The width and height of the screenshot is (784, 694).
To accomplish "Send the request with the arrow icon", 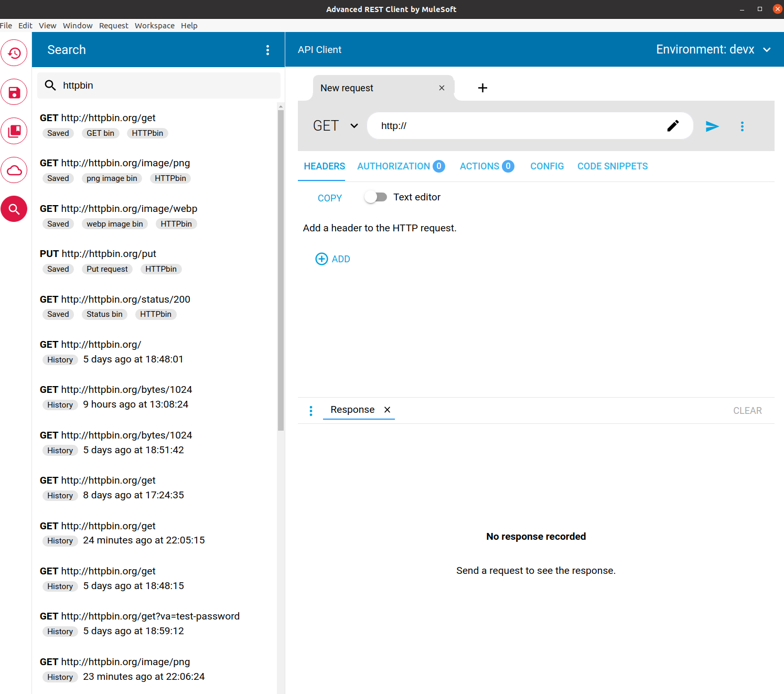I will [712, 126].
